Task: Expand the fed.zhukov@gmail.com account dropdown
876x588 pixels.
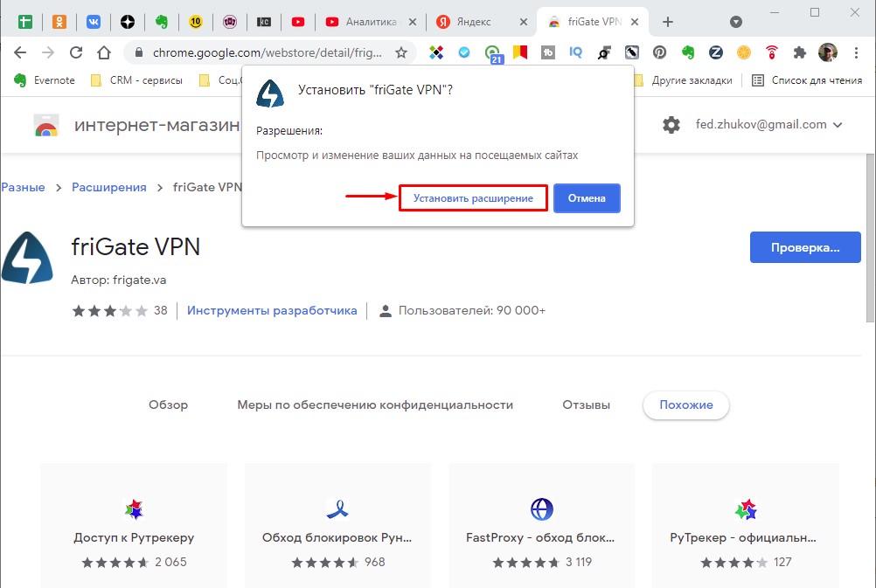Action: tap(768, 125)
